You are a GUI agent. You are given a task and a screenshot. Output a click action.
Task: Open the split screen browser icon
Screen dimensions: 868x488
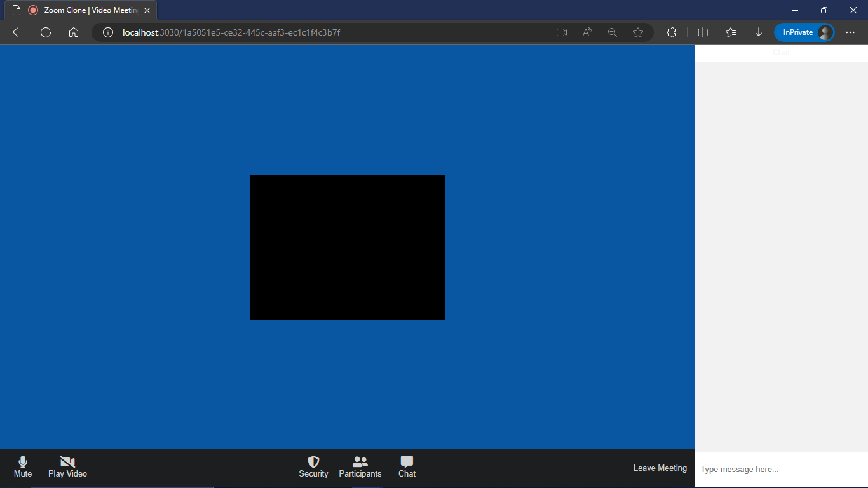(x=702, y=32)
